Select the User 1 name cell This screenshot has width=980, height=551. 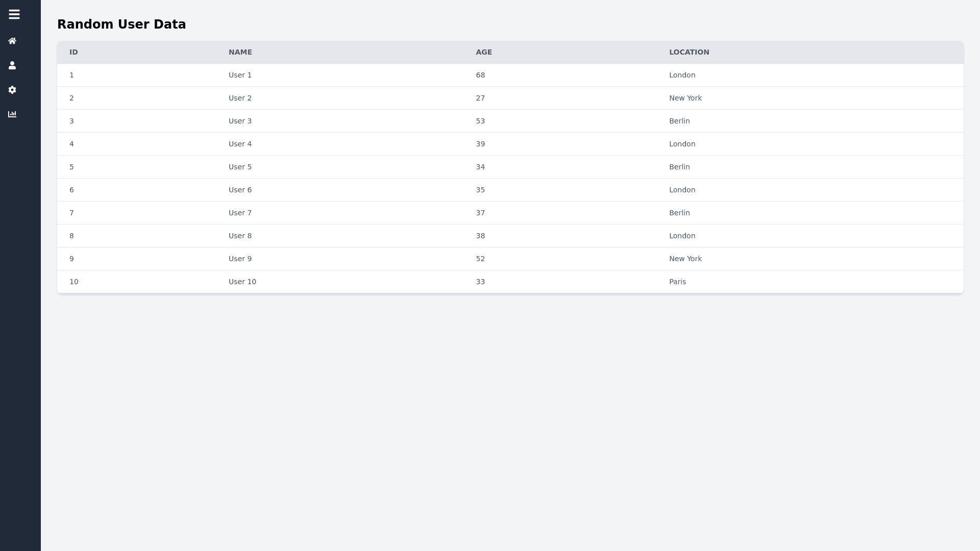240,75
